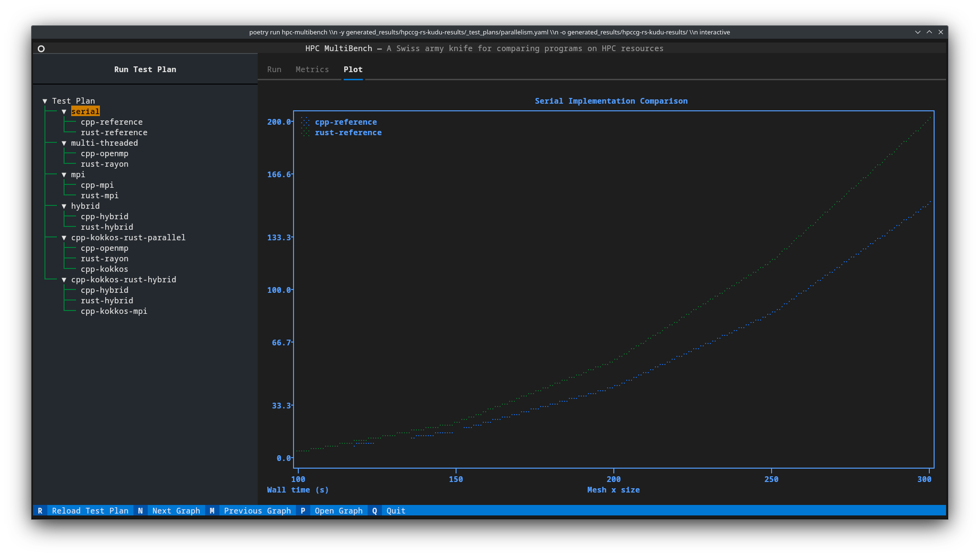This screenshot has height=557, width=980.
Task: Switch to the Run tab
Action: pos(274,70)
